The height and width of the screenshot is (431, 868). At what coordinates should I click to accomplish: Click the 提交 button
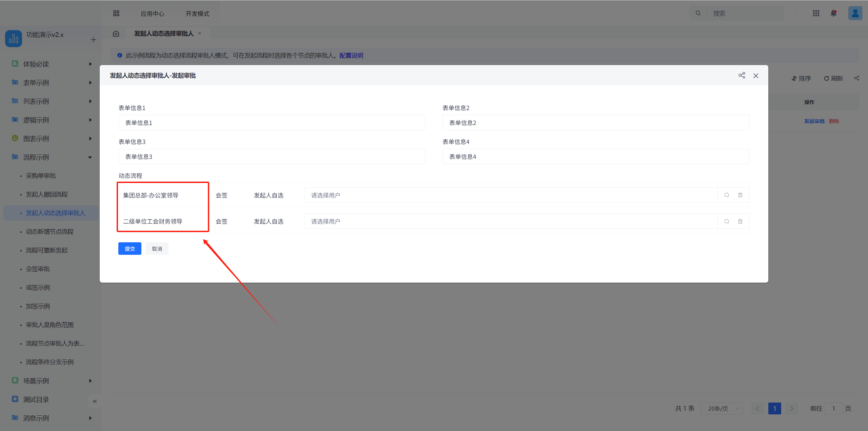[130, 249]
